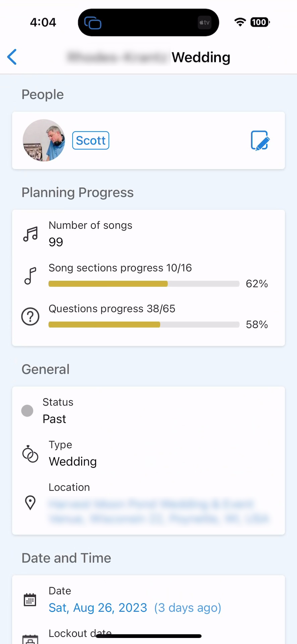
Task: Tap the song sections progress bar
Action: tap(144, 284)
